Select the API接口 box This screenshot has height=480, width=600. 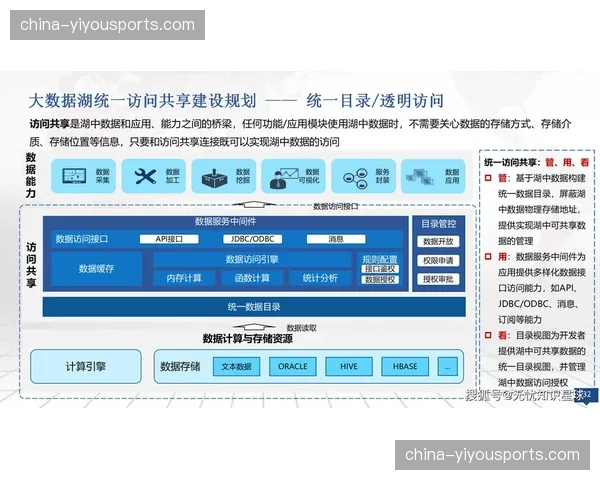[169, 239]
